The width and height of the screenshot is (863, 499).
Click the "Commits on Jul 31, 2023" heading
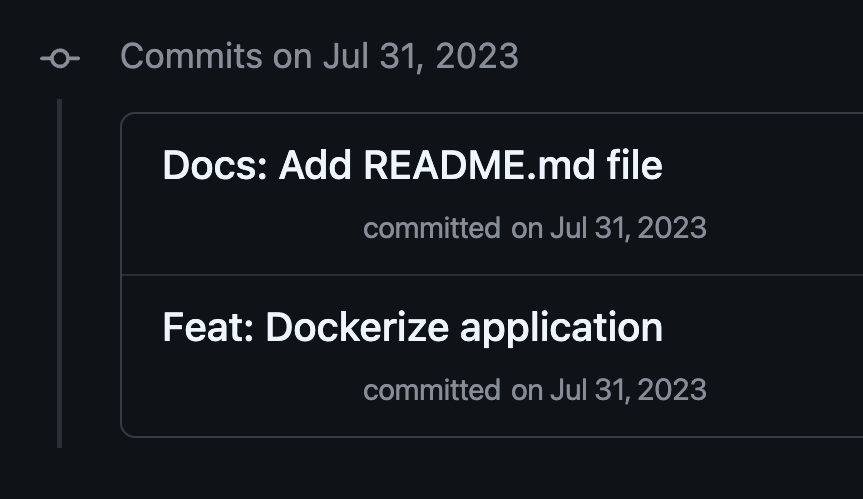point(319,56)
